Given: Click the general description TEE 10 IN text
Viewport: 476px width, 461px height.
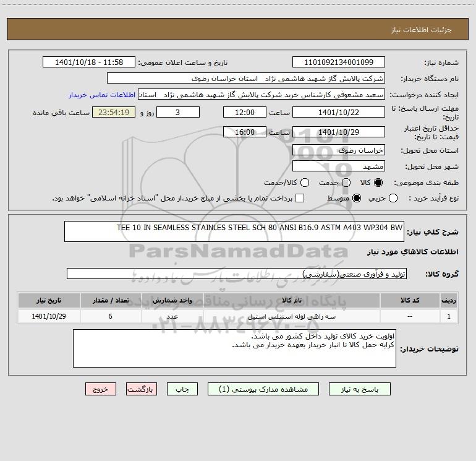Looking at the screenshot, I should (x=234, y=231).
